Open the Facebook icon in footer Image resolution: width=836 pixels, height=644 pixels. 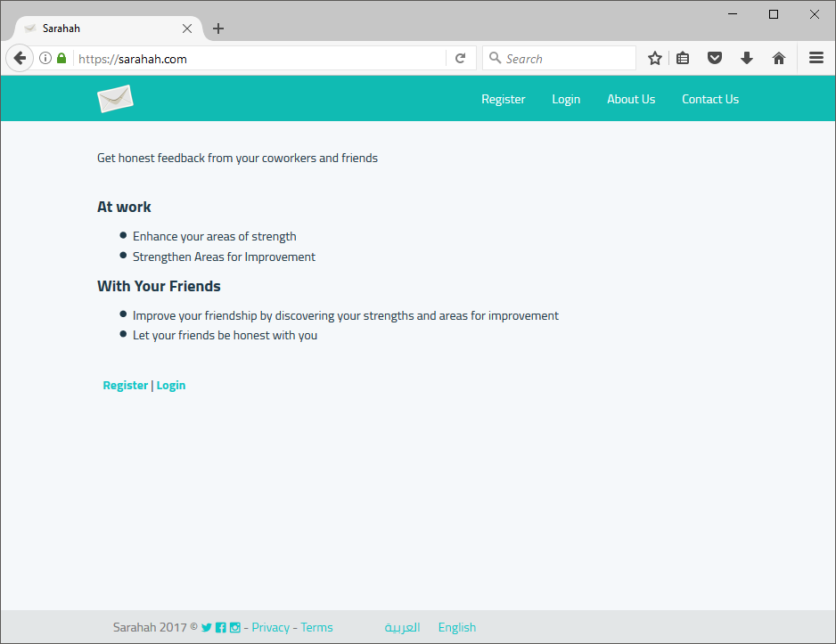221,627
